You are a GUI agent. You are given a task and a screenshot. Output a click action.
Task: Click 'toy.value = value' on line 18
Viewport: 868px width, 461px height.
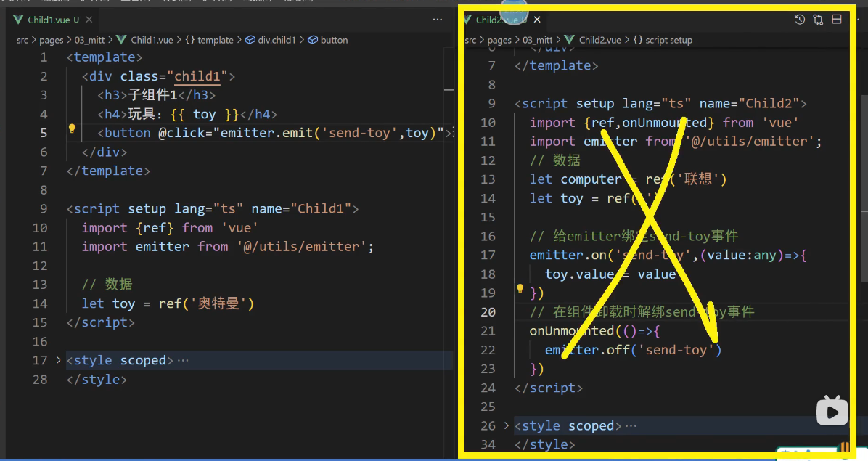click(610, 274)
